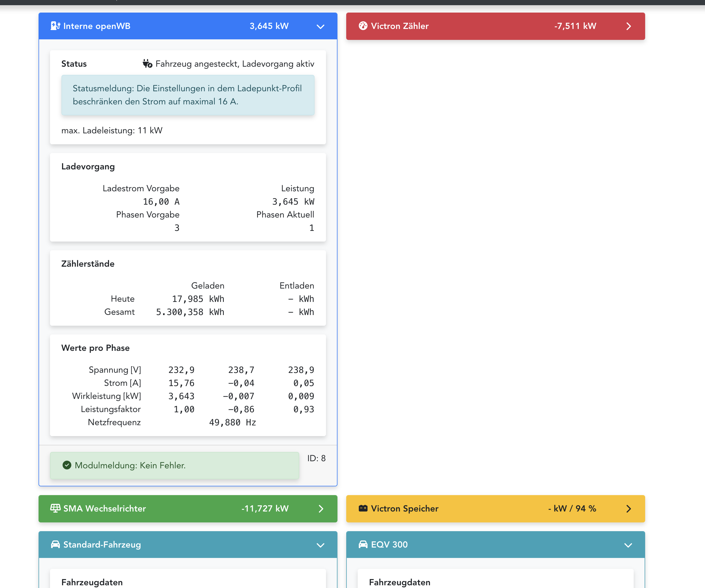This screenshot has width=705, height=588.
Task: Collapse the EQV 300 card chevron
Action: [628, 545]
